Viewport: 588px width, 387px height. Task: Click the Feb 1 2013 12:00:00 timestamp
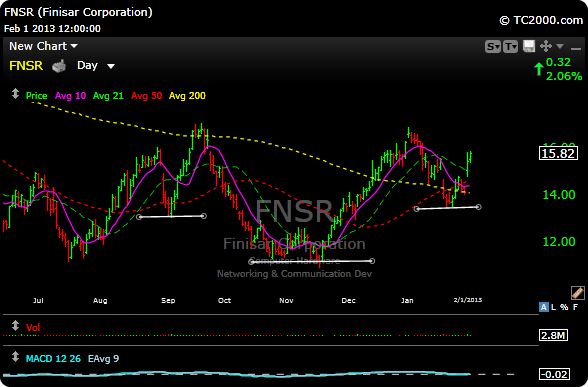point(52,29)
